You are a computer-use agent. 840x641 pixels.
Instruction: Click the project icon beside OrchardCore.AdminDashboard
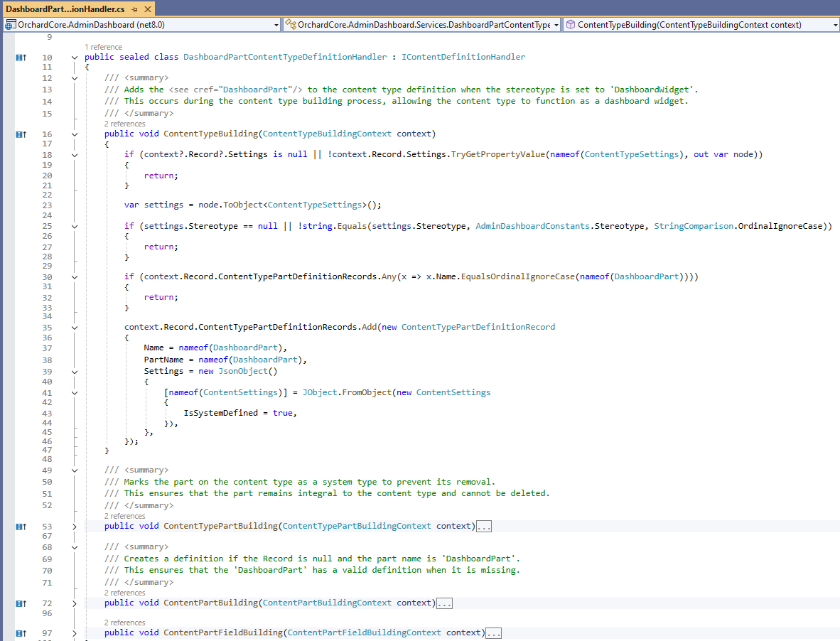(x=10, y=25)
